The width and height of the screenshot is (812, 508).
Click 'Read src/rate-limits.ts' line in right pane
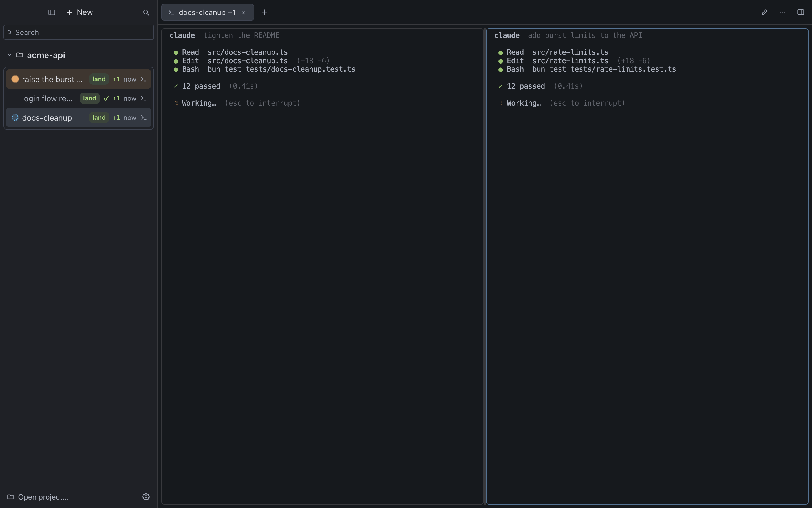(x=553, y=52)
